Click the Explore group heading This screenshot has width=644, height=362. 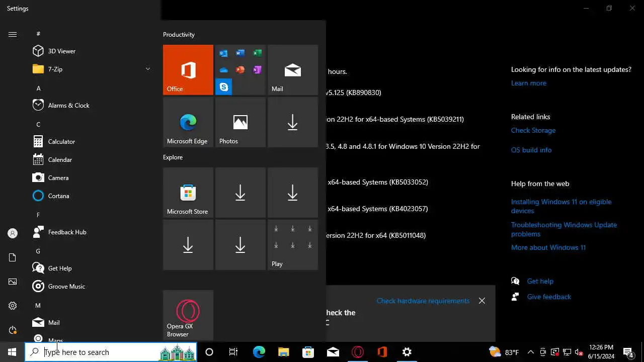(173, 157)
